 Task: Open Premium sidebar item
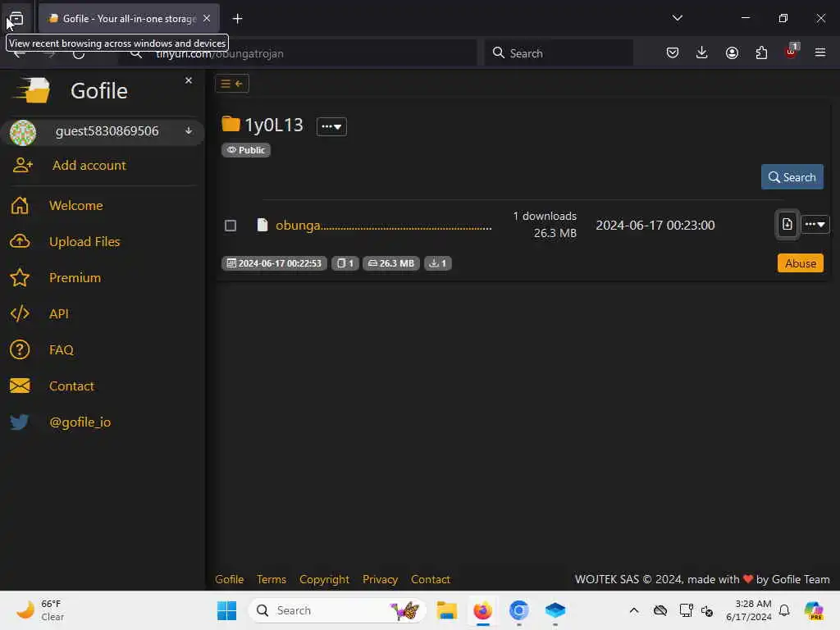tap(75, 277)
